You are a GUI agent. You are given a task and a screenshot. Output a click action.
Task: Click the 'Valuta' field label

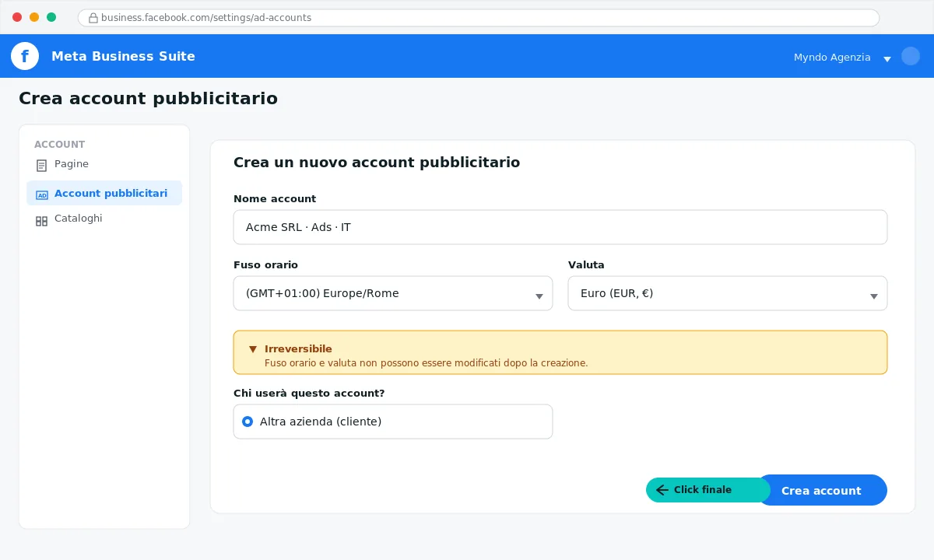click(x=586, y=265)
